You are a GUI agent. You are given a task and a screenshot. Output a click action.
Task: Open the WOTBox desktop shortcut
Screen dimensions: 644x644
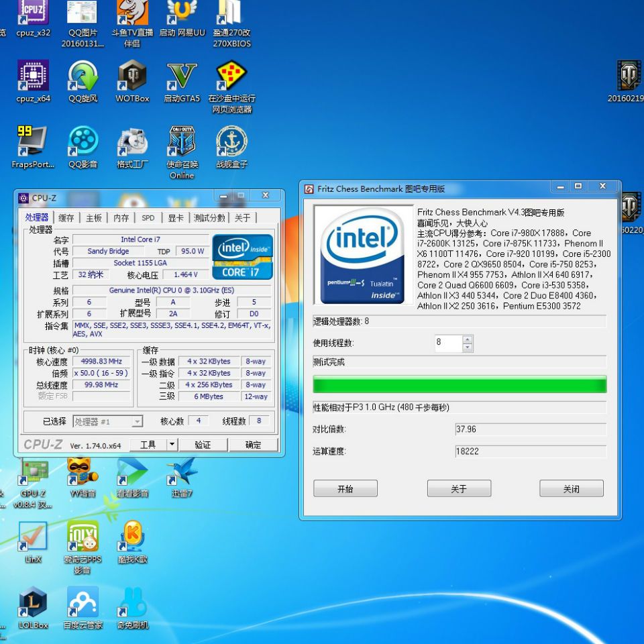[x=132, y=76]
